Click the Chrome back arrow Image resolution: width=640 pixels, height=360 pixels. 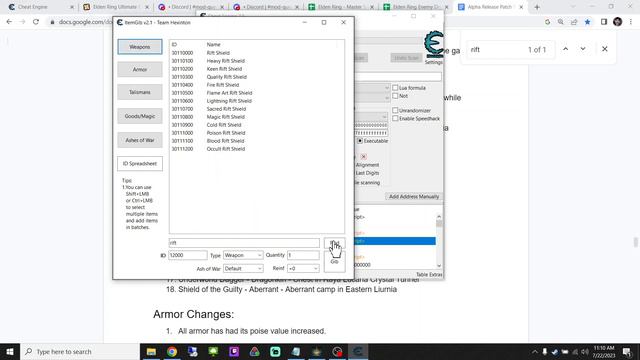coord(9,22)
